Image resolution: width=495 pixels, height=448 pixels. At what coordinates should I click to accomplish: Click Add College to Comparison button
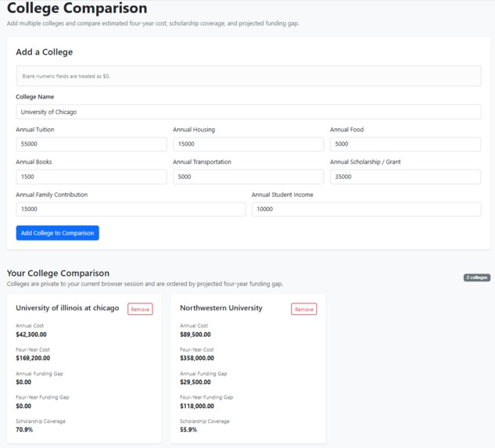pyautogui.click(x=57, y=233)
